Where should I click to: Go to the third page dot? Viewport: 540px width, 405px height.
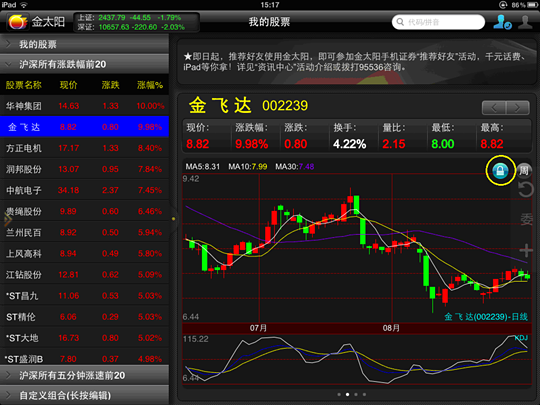[356, 395]
